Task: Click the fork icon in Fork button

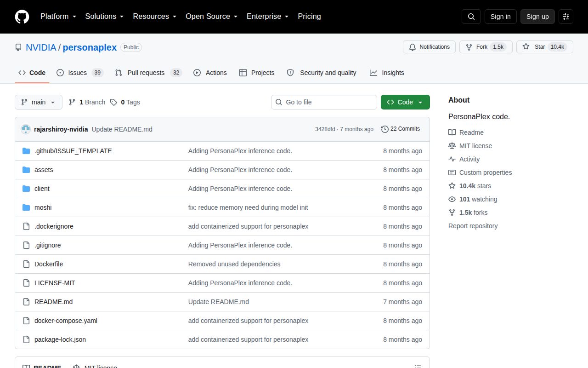Action: point(469,47)
